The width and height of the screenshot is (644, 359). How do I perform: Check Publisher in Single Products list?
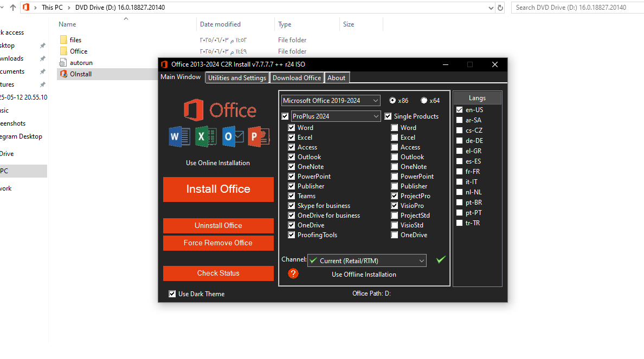[394, 186]
